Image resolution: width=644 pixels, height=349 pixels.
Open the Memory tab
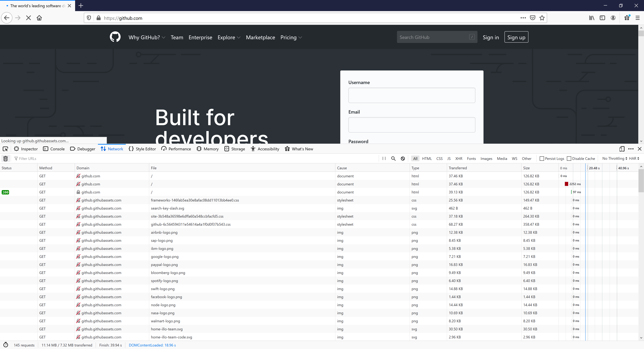(x=207, y=149)
